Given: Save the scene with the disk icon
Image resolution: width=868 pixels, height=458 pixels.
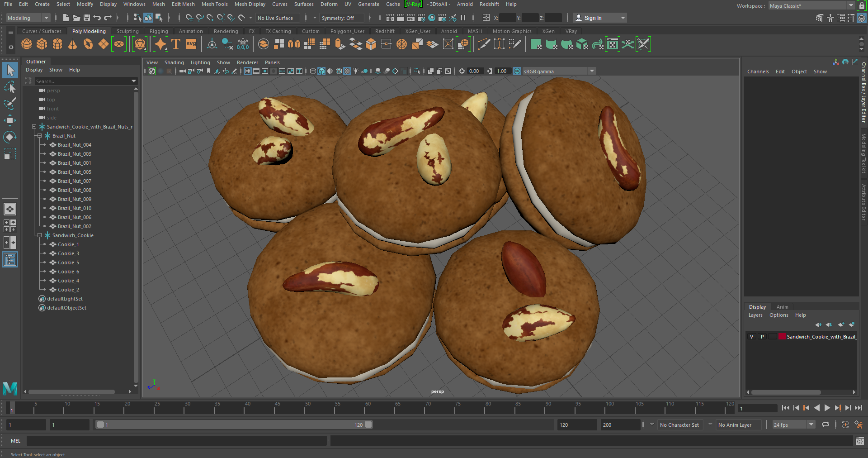Looking at the screenshot, I should tap(87, 18).
